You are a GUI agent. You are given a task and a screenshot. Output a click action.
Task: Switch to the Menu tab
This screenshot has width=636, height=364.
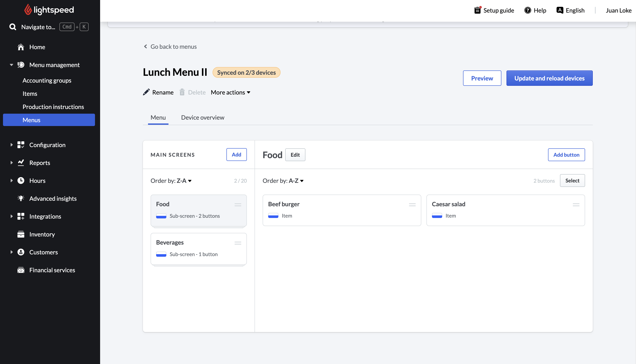(158, 118)
